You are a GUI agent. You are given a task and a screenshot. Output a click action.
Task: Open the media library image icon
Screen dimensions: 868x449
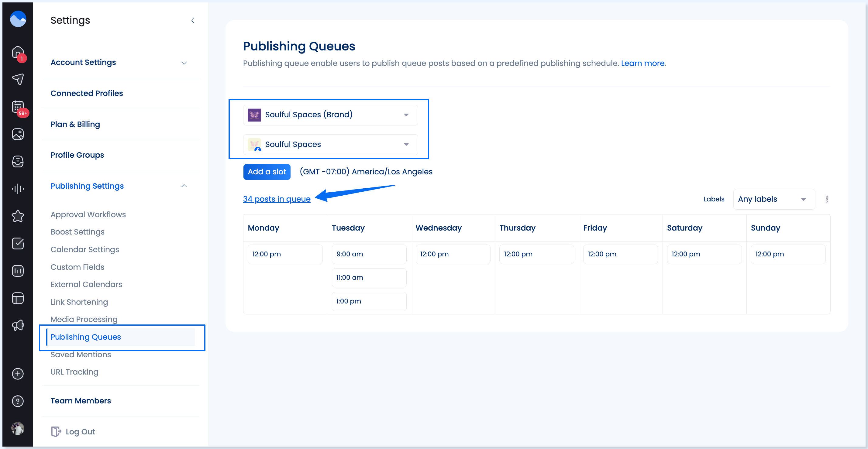pyautogui.click(x=18, y=134)
